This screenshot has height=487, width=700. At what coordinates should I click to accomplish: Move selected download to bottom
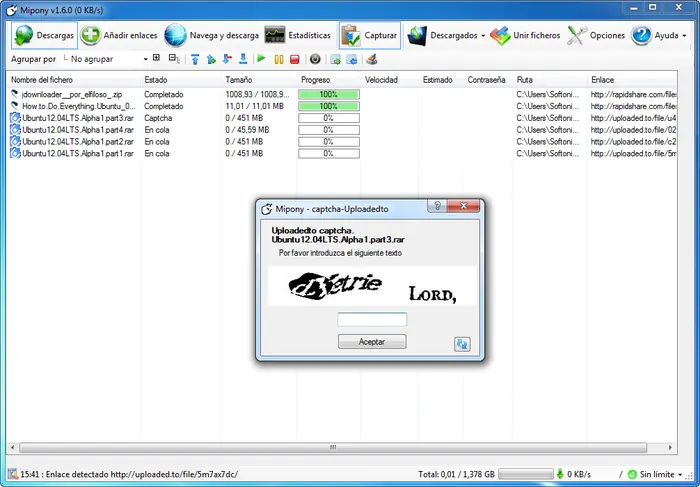click(243, 59)
